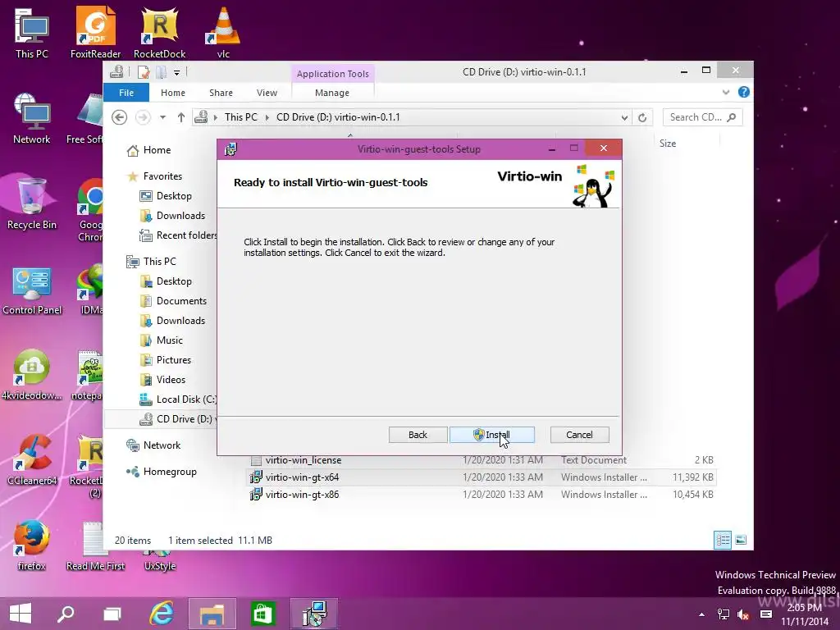The image size is (840, 630).
Task: Open RocketDock desktop shortcut
Action: 160,33
